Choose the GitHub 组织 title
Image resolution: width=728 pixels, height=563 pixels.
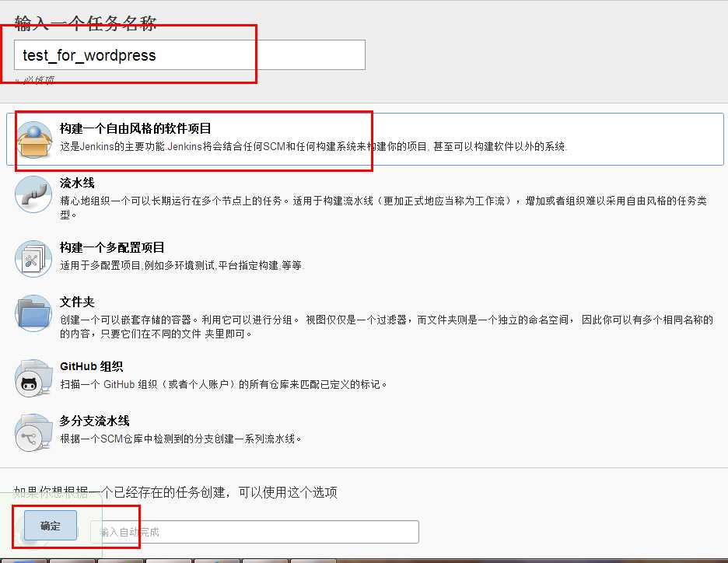point(92,366)
